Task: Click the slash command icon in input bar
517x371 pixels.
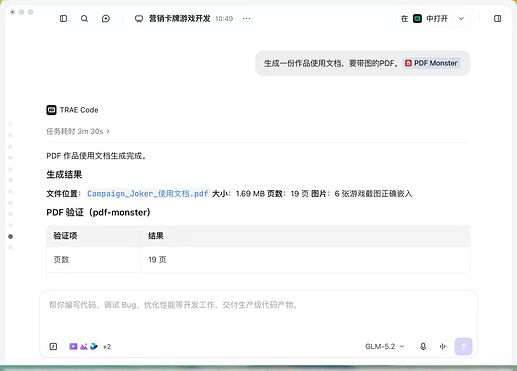Action: [x=53, y=347]
